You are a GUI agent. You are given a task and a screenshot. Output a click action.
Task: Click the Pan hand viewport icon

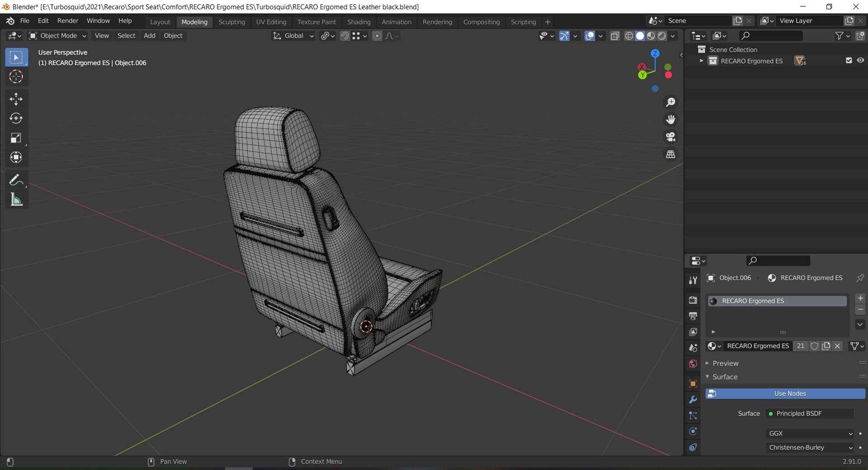point(670,119)
